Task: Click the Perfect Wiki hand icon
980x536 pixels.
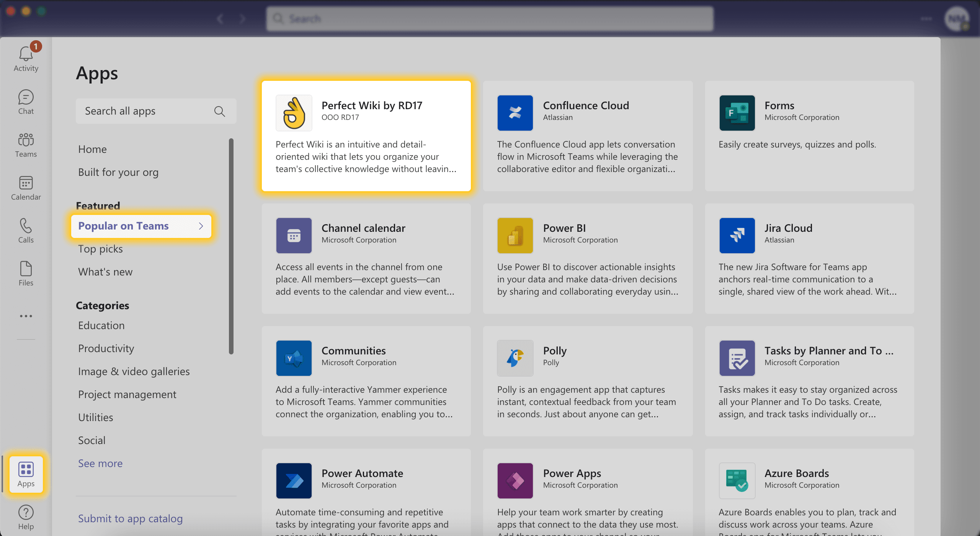Action: [294, 113]
